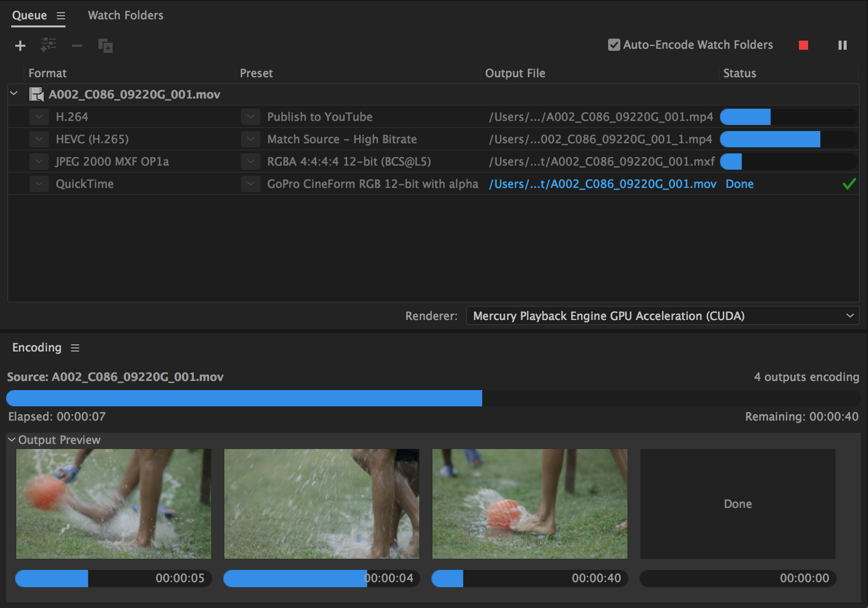Collapse the A002_C086_09220G_001.mov source group
868x608 pixels.
point(14,94)
